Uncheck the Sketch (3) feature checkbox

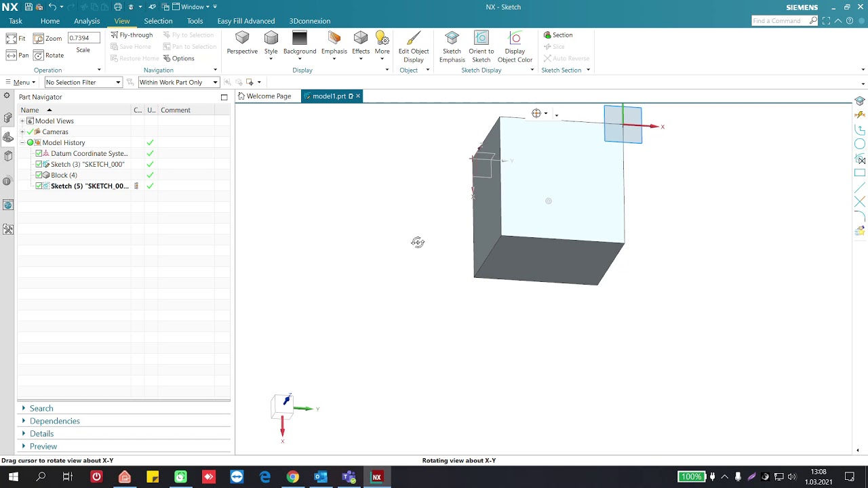point(39,165)
